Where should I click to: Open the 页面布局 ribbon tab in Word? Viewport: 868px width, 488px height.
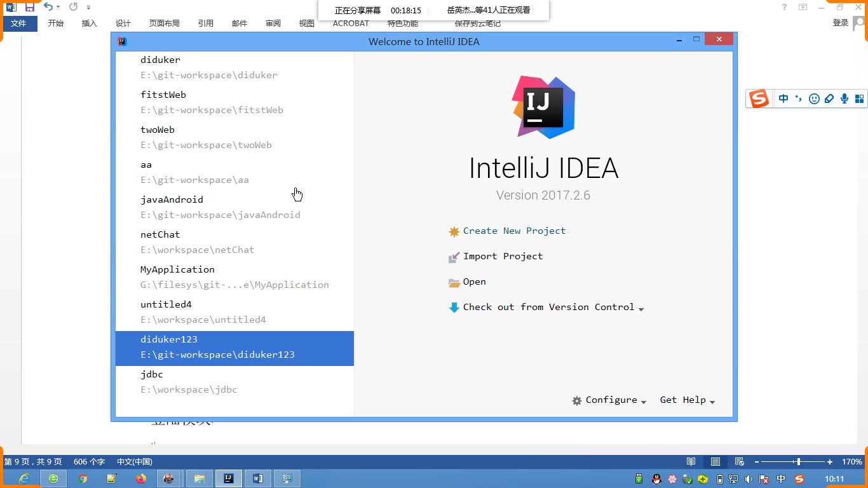pos(165,24)
